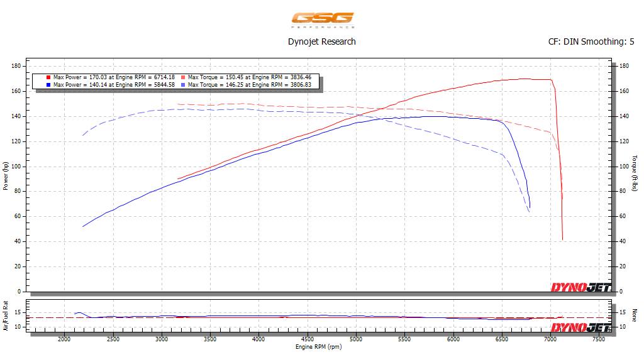Click the 'Dynojet Research' title
Viewport: 644px width, 362px height.
click(321, 42)
